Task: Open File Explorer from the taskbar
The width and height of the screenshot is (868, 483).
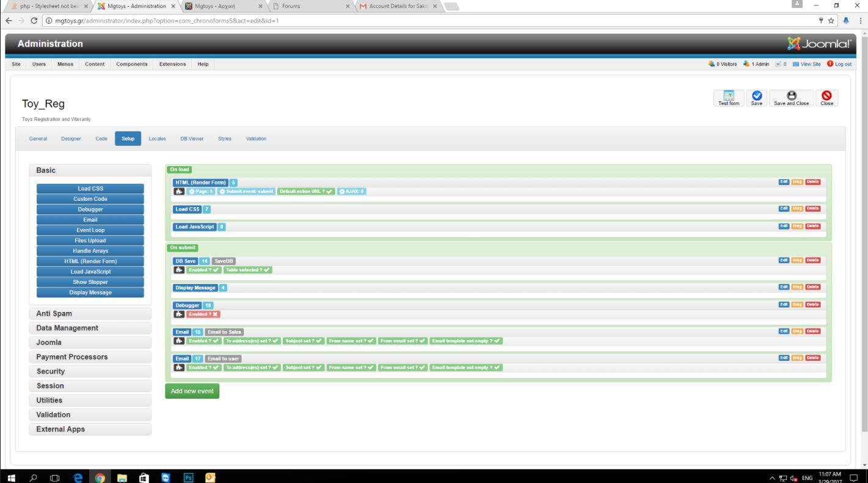Action: click(122, 478)
